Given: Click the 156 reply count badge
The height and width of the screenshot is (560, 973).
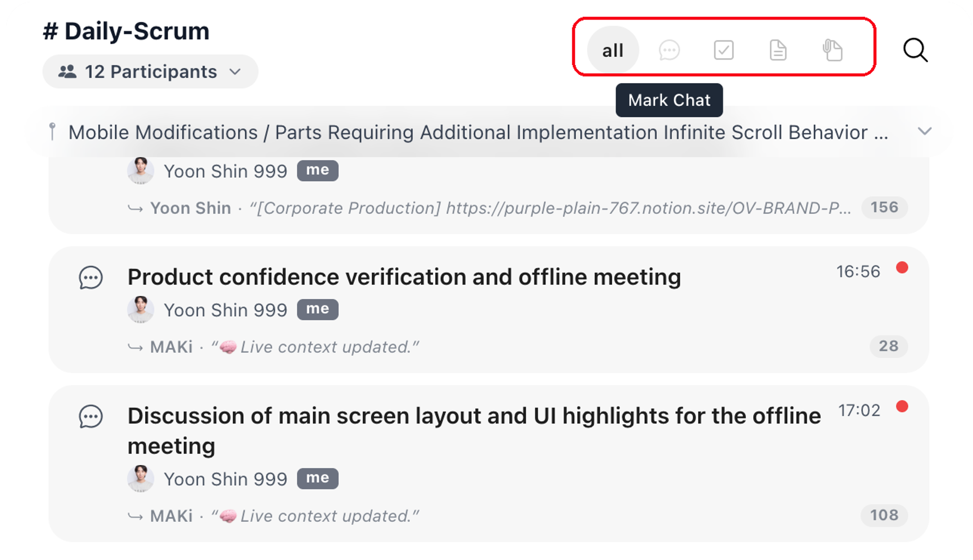Looking at the screenshot, I should tap(884, 208).
